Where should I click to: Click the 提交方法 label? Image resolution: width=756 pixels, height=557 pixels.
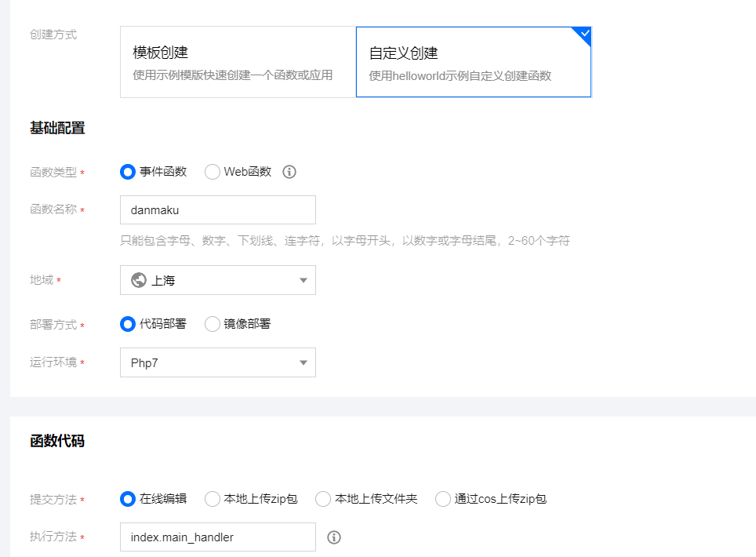53,499
